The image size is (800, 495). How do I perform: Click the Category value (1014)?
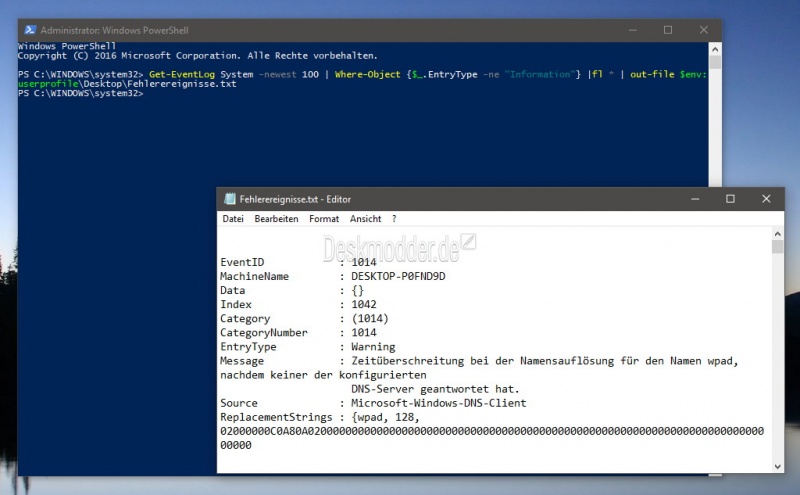[370, 319]
